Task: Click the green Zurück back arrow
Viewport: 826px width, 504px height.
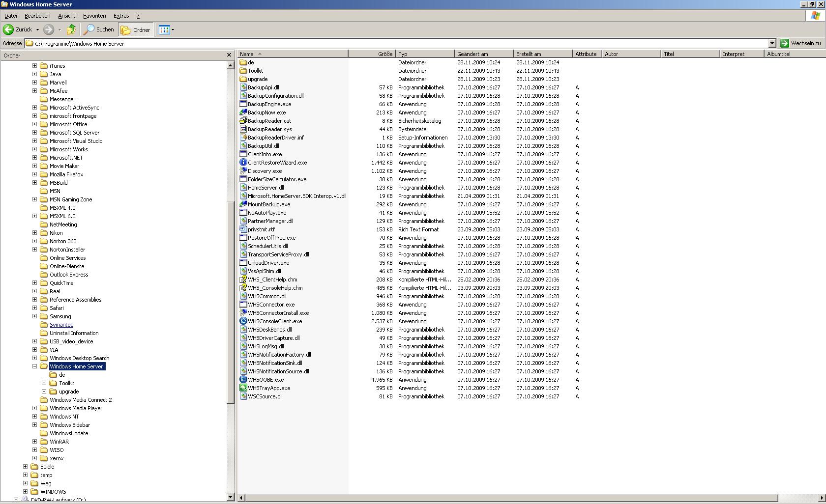Action: (8, 29)
